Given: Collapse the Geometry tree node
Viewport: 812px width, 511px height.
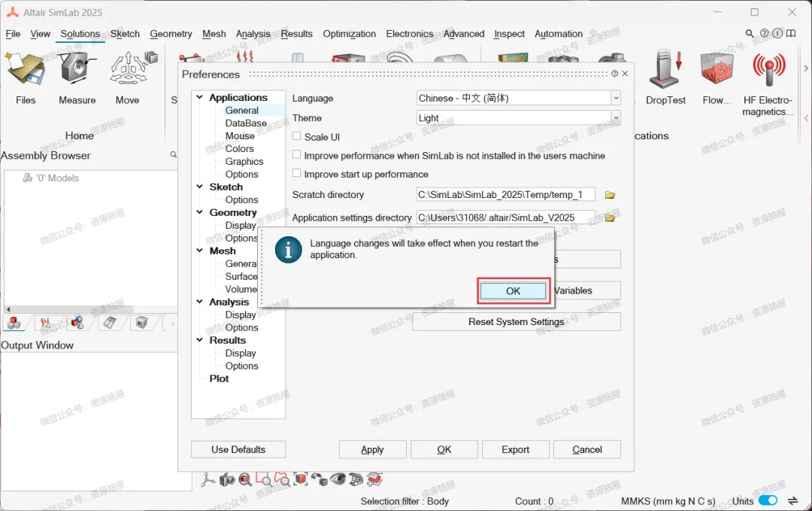Looking at the screenshot, I should pos(199,212).
